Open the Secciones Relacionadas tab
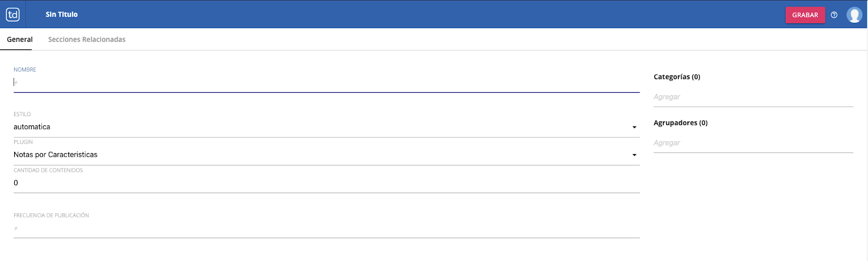868x261 pixels. pos(87,40)
